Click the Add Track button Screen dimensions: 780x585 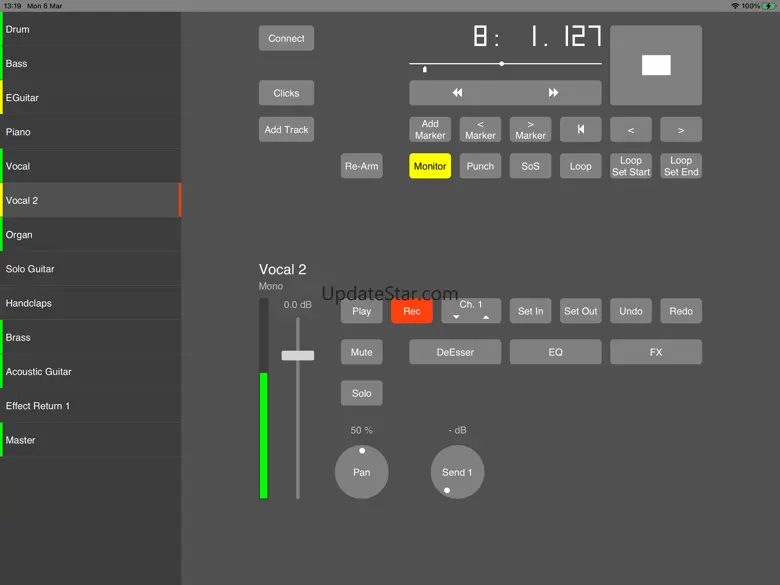click(286, 129)
